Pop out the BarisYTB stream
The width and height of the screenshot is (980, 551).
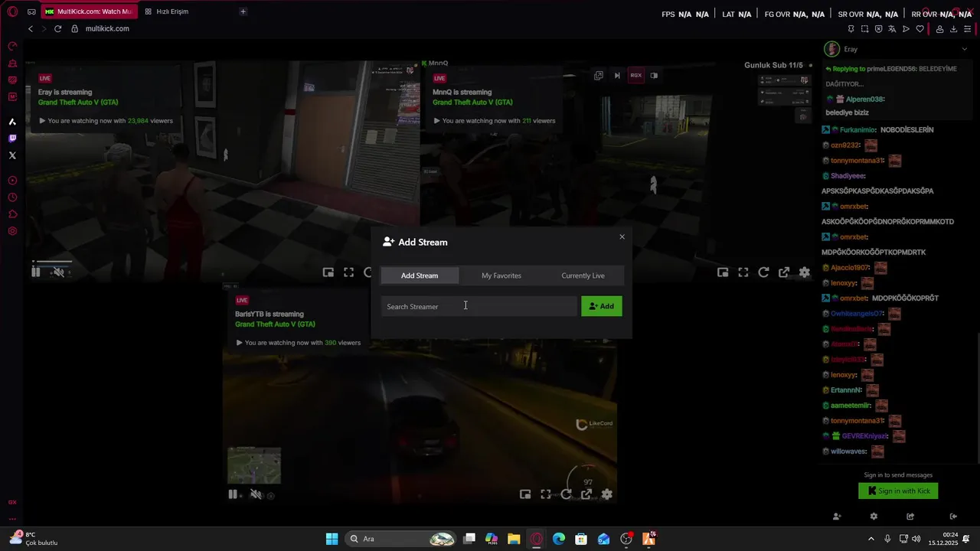(586, 494)
